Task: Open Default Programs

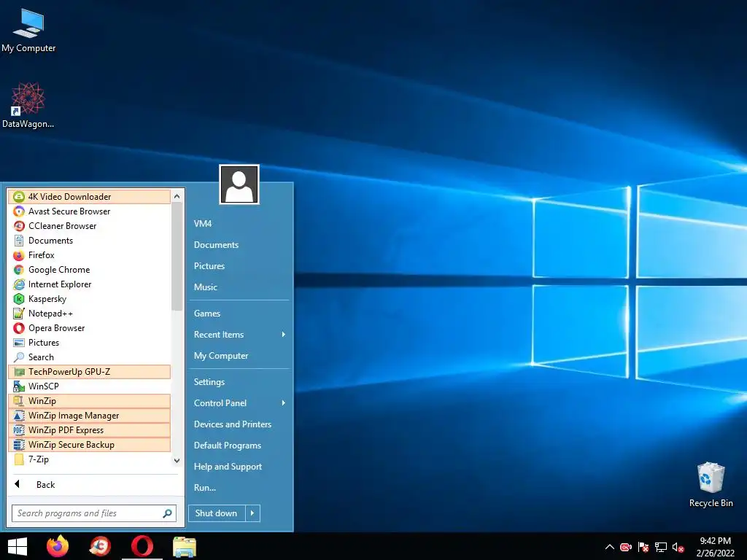Action: coord(239,446)
